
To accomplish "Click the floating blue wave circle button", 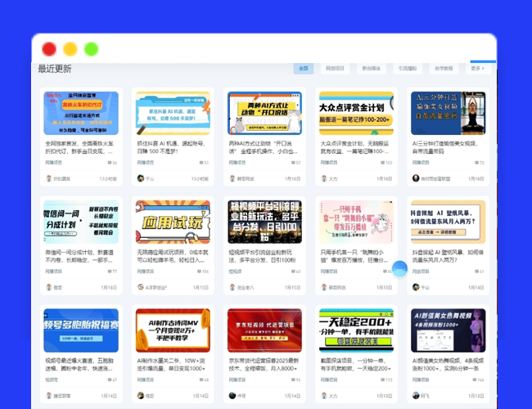I will tap(399, 269).
